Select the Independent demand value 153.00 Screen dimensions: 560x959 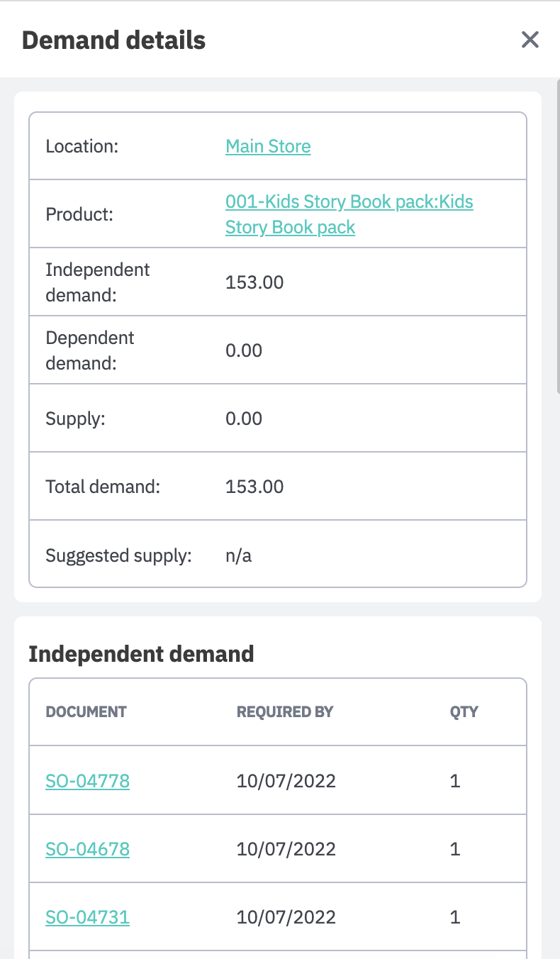point(254,282)
